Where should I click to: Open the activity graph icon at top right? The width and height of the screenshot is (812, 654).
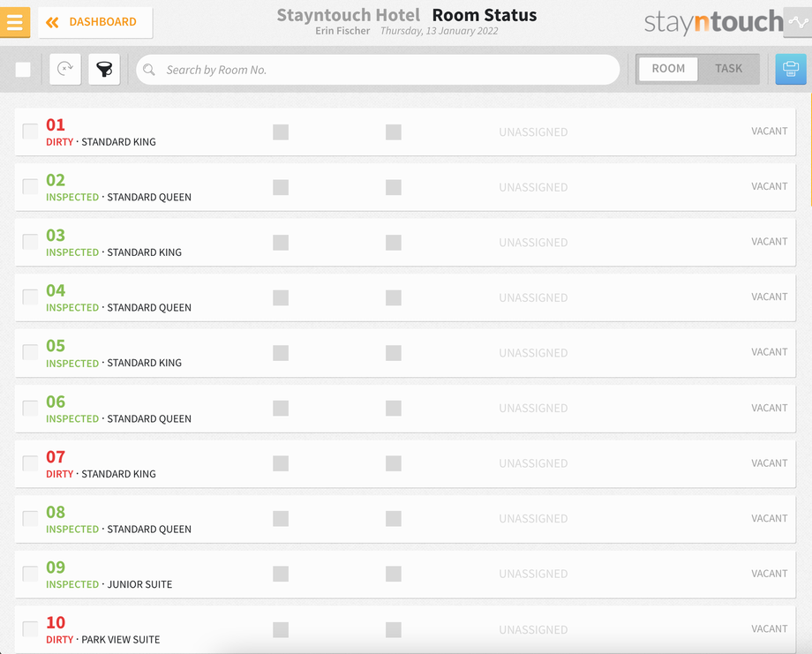pos(798,22)
